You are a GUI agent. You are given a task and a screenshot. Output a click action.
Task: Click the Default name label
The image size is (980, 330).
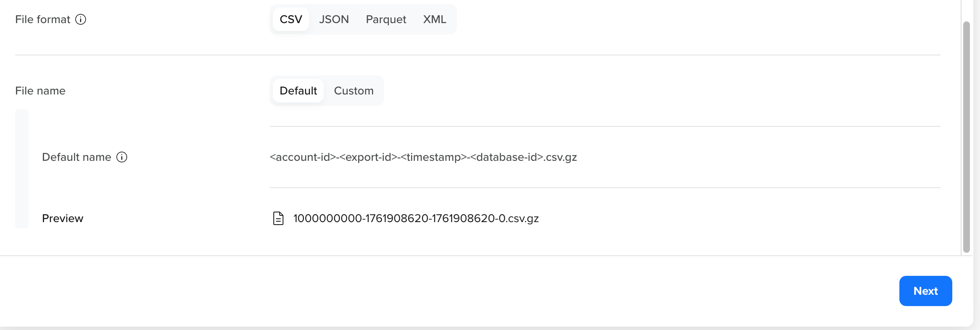pyautogui.click(x=77, y=157)
